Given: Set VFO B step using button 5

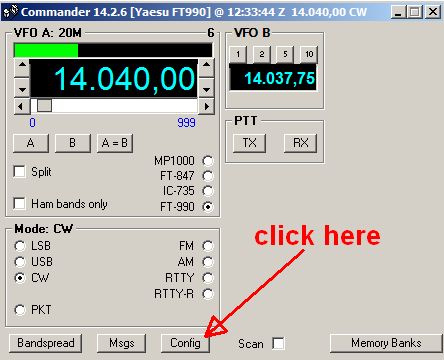Looking at the screenshot, I should coord(285,54).
